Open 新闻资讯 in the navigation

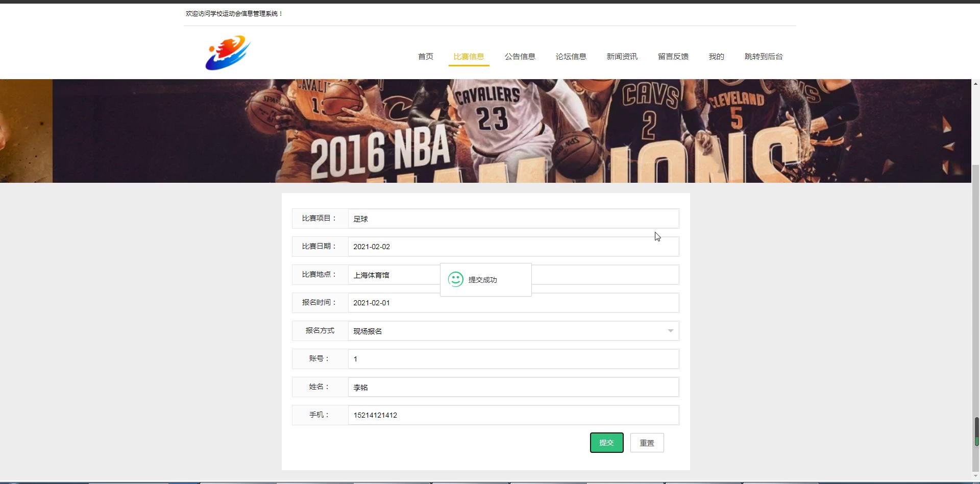point(622,57)
